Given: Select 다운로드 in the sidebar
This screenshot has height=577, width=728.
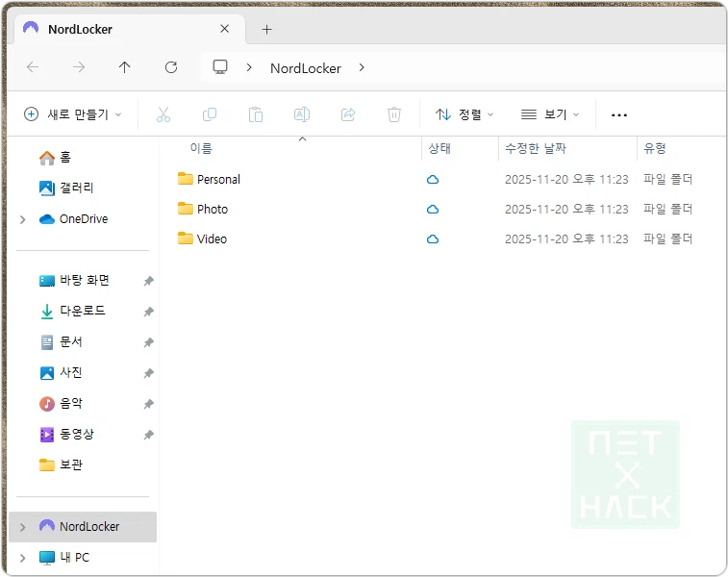Looking at the screenshot, I should [83, 312].
